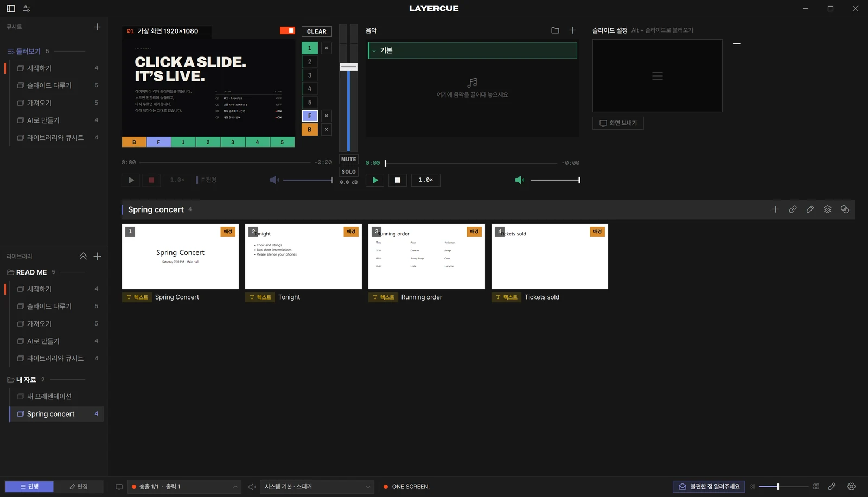Open the music folder icon
Screen dimensions: 868x497
point(555,30)
